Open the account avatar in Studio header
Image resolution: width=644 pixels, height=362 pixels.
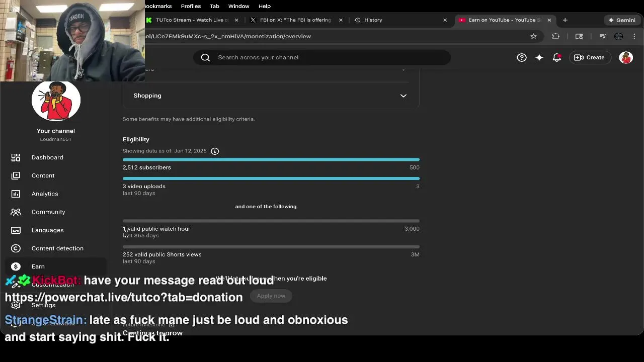[x=626, y=57]
